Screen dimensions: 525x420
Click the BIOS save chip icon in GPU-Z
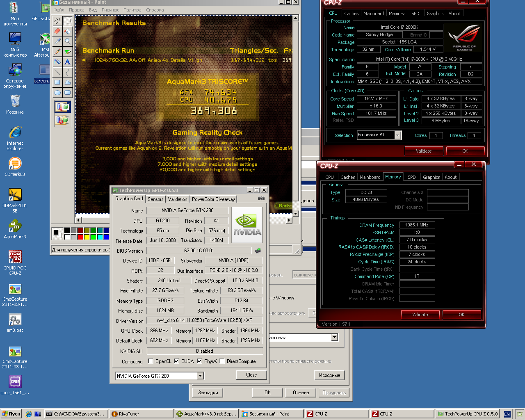click(258, 250)
